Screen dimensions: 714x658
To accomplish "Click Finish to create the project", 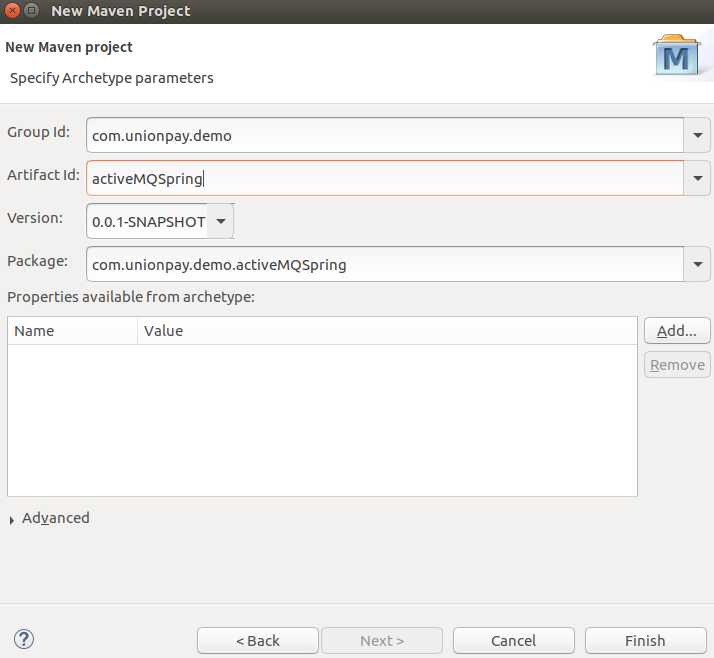I will [x=646, y=641].
